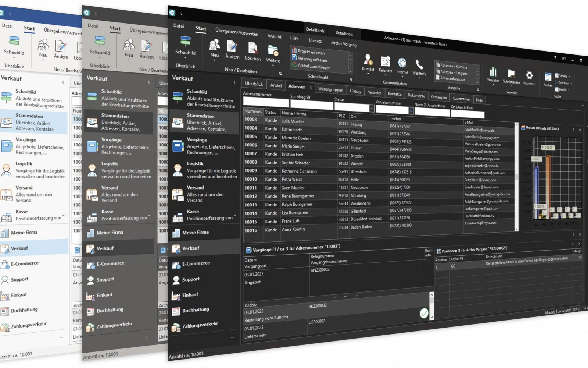Click Projekt erfassen in Schnellwahl

[311, 52]
